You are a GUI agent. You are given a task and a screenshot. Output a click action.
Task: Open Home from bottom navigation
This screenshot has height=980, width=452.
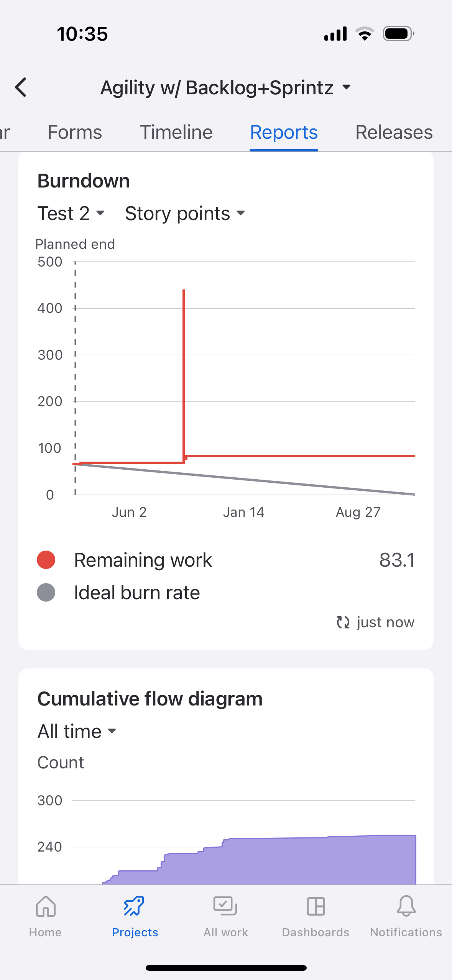tap(45, 916)
